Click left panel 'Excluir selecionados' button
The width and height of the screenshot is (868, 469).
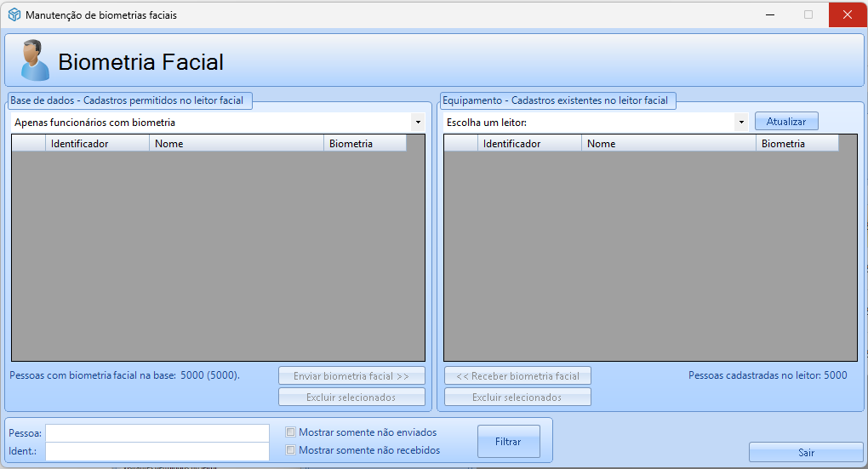(351, 398)
